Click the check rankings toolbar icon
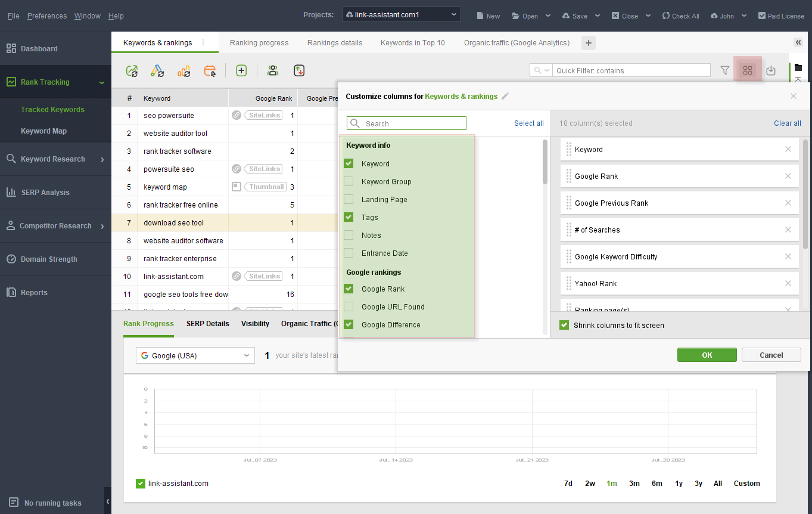 pyautogui.click(x=132, y=71)
